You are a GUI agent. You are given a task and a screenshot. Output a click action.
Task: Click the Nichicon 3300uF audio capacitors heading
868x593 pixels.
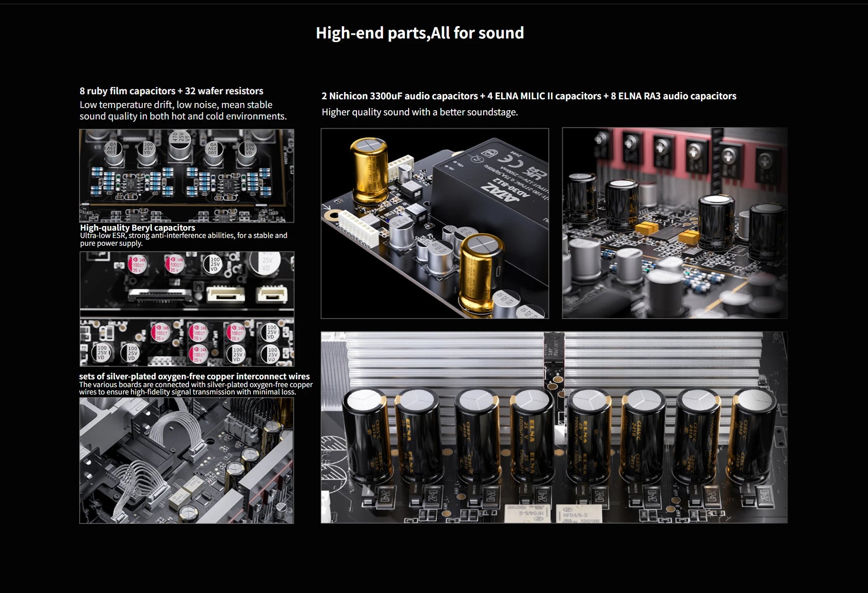pyautogui.click(x=528, y=96)
